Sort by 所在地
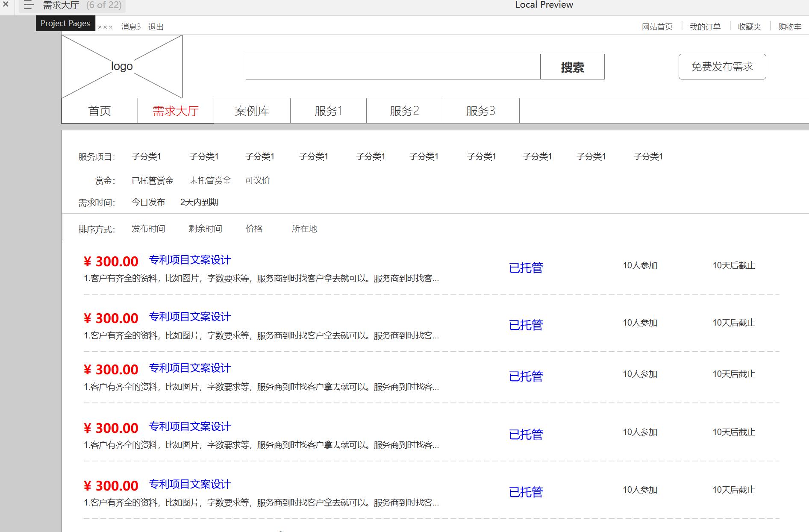 click(304, 229)
